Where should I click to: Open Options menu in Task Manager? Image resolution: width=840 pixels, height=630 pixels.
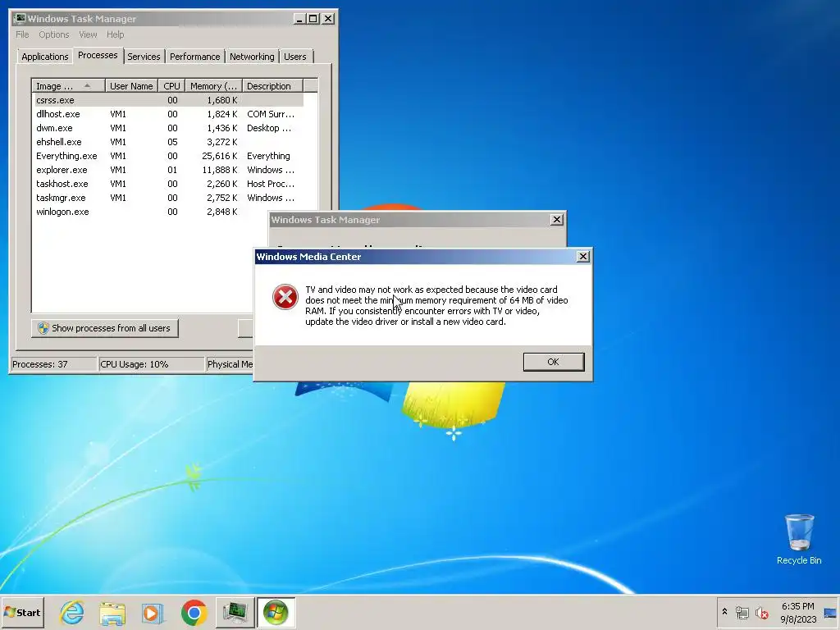point(53,34)
